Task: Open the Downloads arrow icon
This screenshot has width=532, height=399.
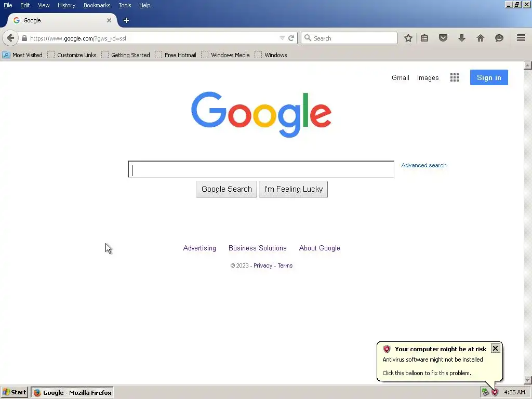Action: [x=462, y=38]
